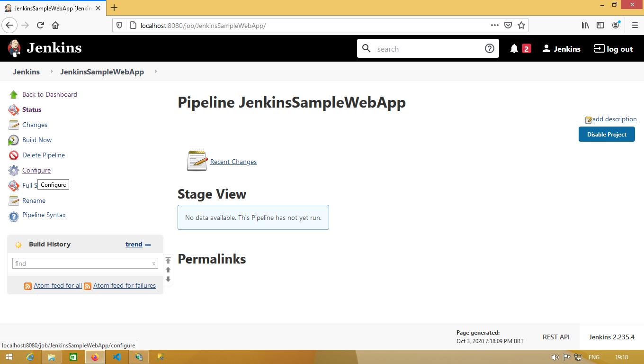Select Delete Pipeline in sidebar
The width and height of the screenshot is (644, 364).
click(x=44, y=155)
